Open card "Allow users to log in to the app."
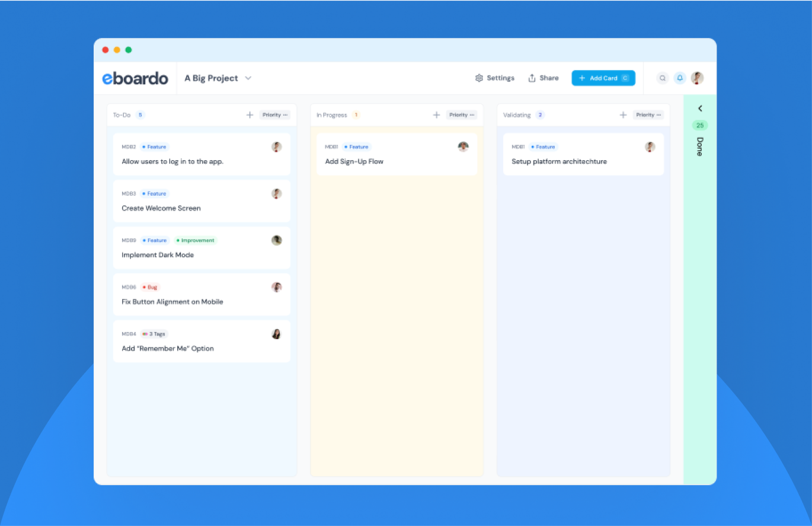 (x=202, y=154)
